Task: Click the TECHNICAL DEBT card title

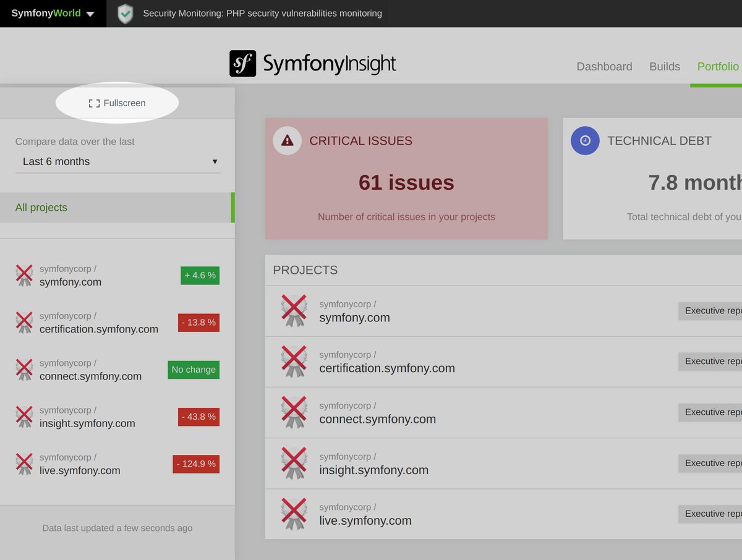Action: pos(659,141)
